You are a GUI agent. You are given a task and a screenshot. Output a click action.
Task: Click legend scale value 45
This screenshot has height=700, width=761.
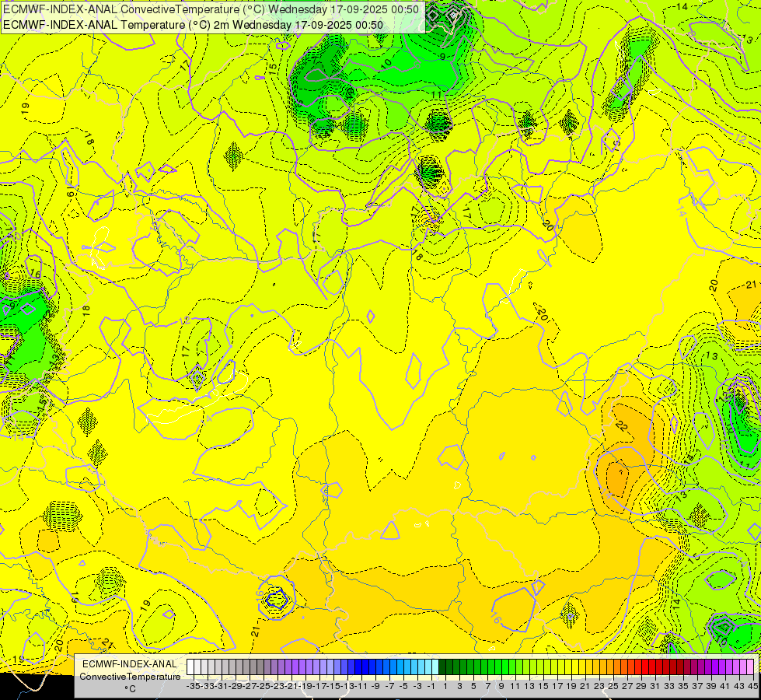[752, 687]
